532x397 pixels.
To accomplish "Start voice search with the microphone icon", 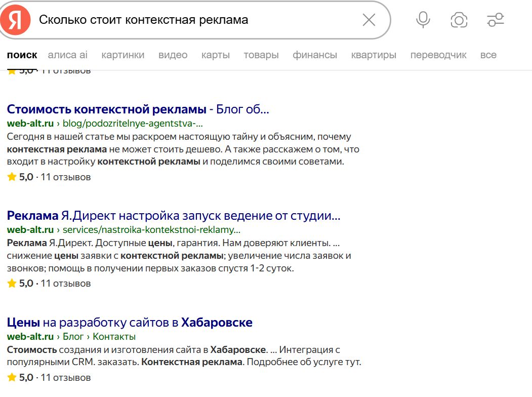I will [423, 20].
